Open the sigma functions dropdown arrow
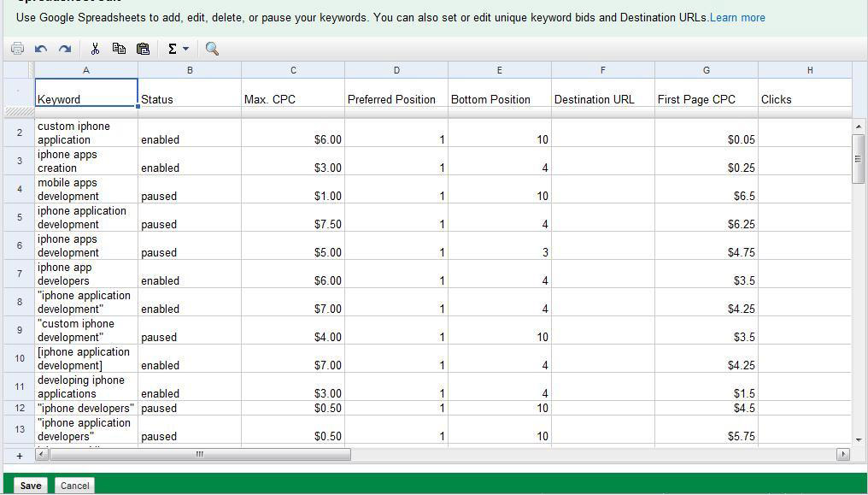The image size is (868, 495). click(x=186, y=49)
